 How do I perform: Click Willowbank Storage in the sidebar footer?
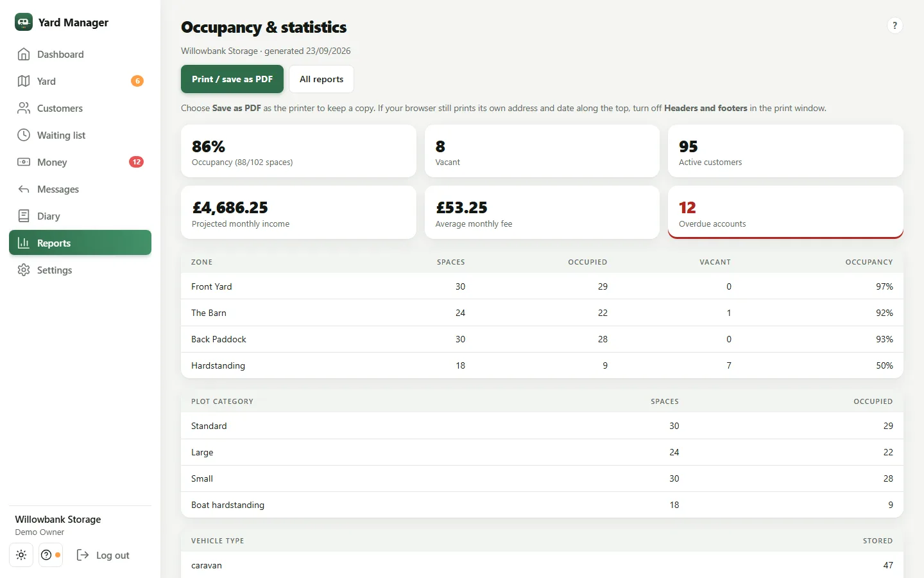point(58,520)
